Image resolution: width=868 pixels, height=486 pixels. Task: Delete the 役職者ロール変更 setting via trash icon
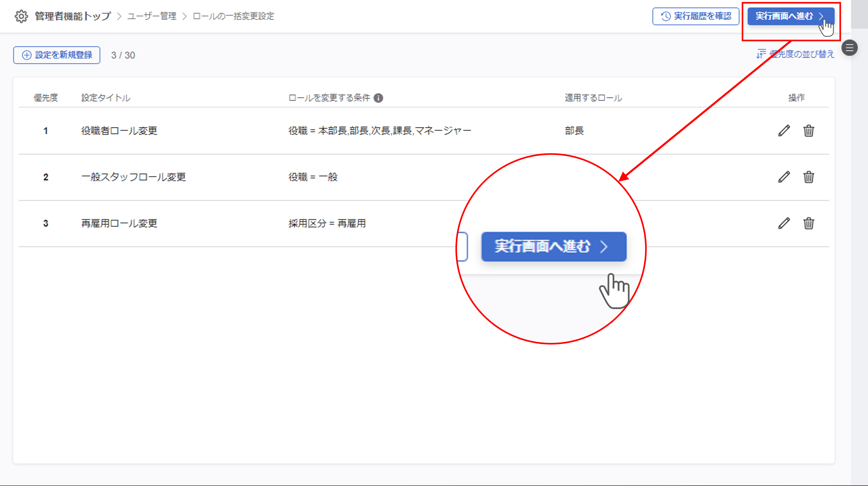(808, 131)
